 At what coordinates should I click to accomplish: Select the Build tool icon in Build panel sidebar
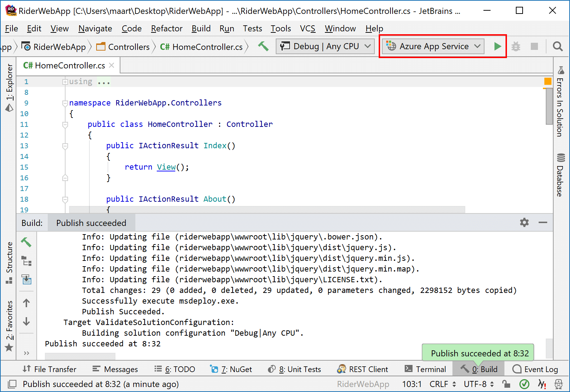tap(26, 243)
